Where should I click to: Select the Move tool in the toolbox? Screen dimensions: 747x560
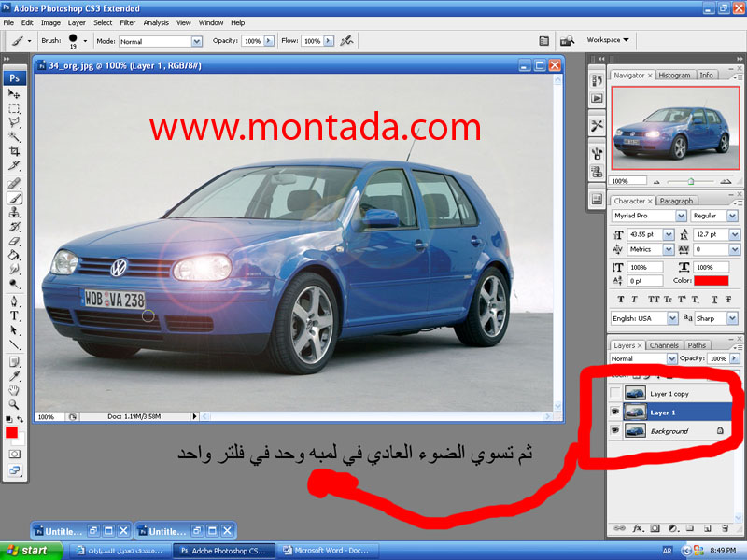(x=14, y=94)
